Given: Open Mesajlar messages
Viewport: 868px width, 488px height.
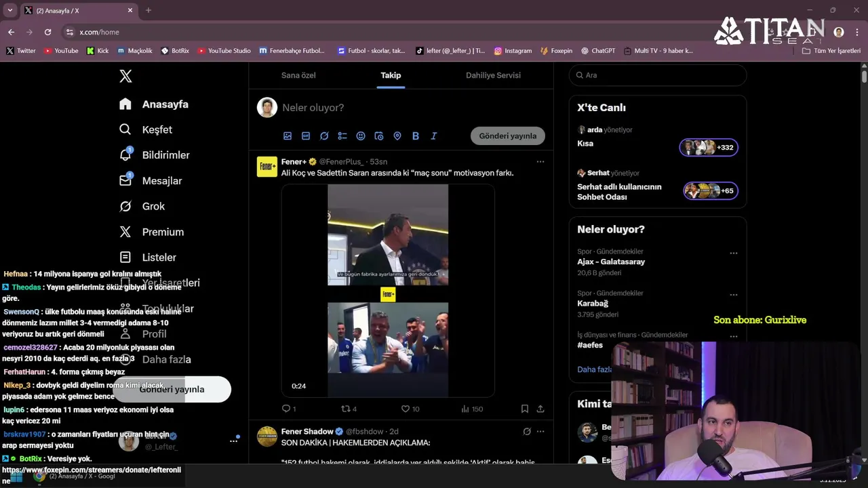Looking at the screenshot, I should (x=151, y=181).
